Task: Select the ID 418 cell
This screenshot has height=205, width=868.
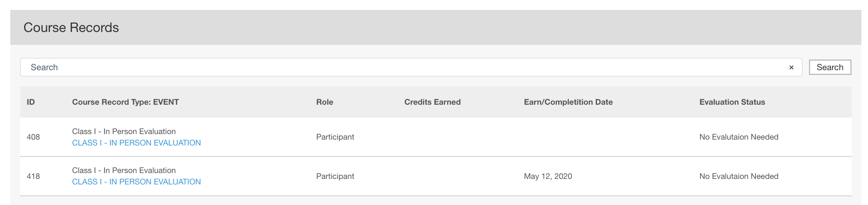Action: (x=33, y=176)
